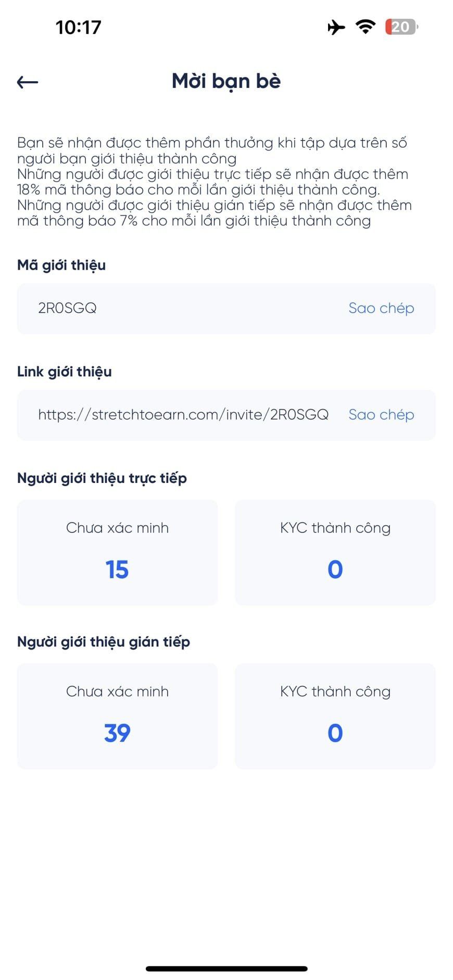This screenshot has height=980, width=453.
Task: Tap the clock showing 10:17
Action: point(78,27)
